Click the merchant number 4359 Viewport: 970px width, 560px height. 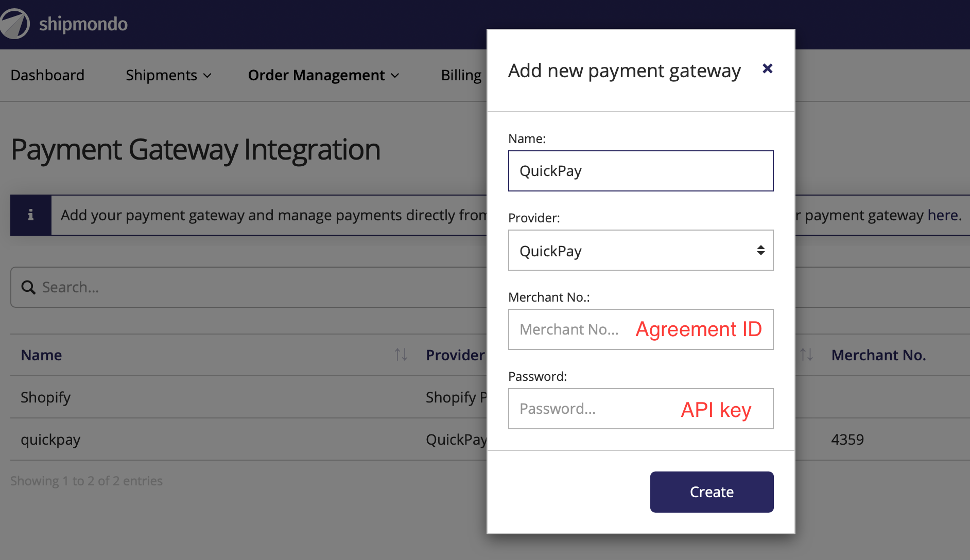click(x=847, y=440)
